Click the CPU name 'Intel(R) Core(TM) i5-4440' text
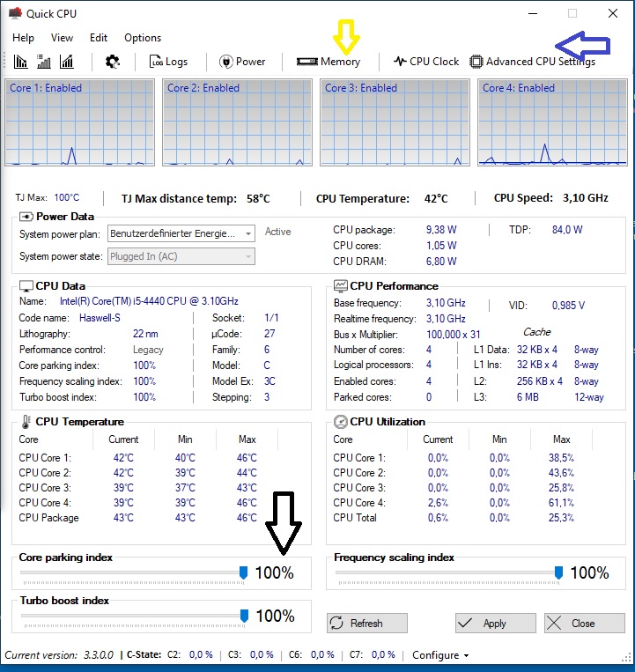This screenshot has width=635, height=672. click(x=149, y=301)
